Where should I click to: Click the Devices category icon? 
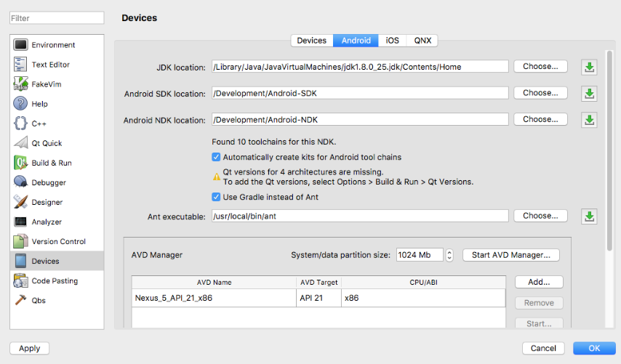20,261
